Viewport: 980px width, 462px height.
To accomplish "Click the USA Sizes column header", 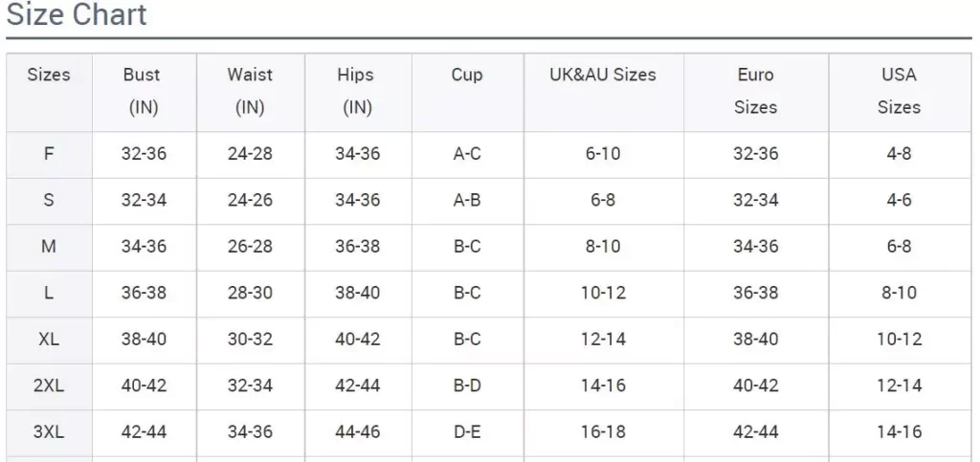I will coord(900,91).
